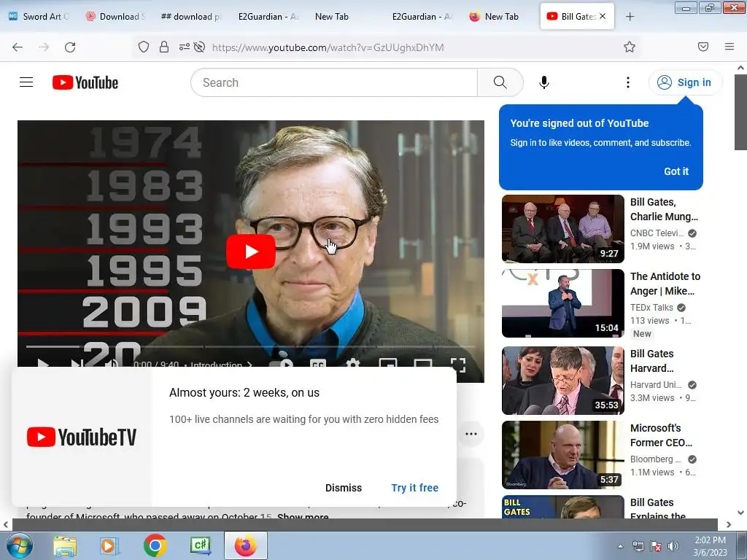Click the YouTube logo
This screenshot has height=560, width=747.
(85, 82)
